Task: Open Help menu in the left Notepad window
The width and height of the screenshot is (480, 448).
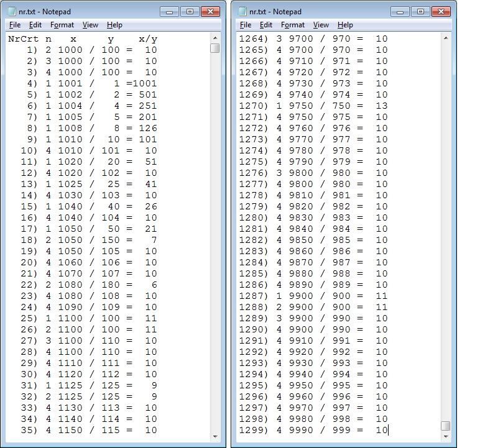Action: [114, 25]
